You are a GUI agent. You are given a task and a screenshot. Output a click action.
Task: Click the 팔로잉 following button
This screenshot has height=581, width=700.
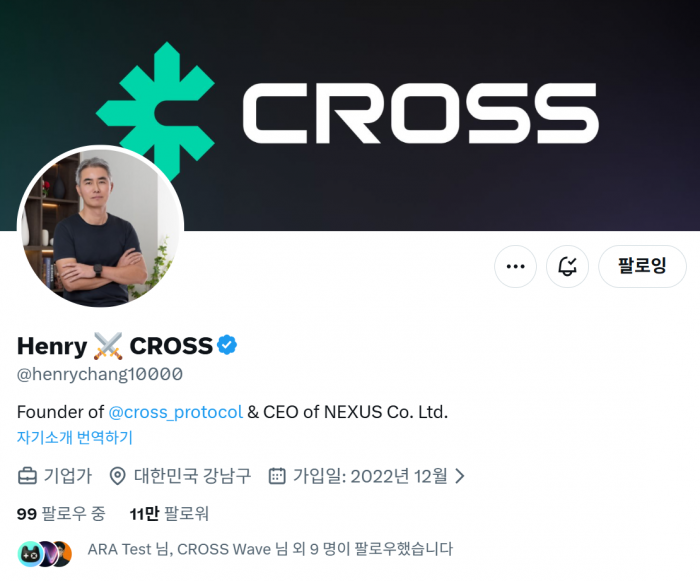(642, 267)
